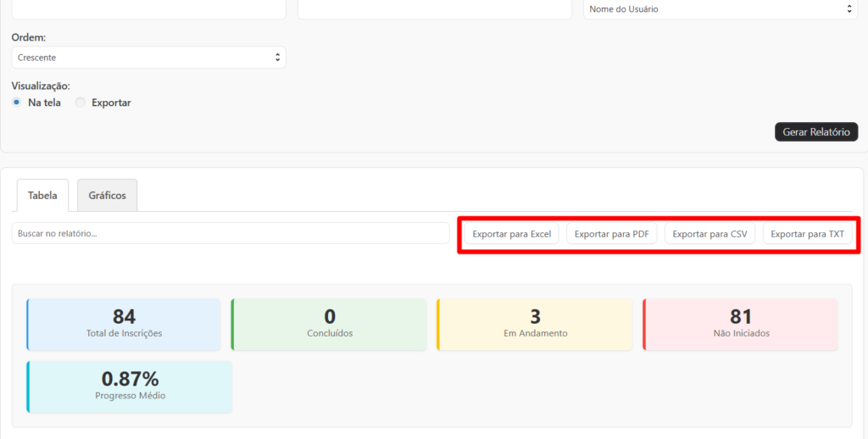Open the Em Andamento stat card
Image resolution: width=868 pixels, height=439 pixels.
click(535, 324)
